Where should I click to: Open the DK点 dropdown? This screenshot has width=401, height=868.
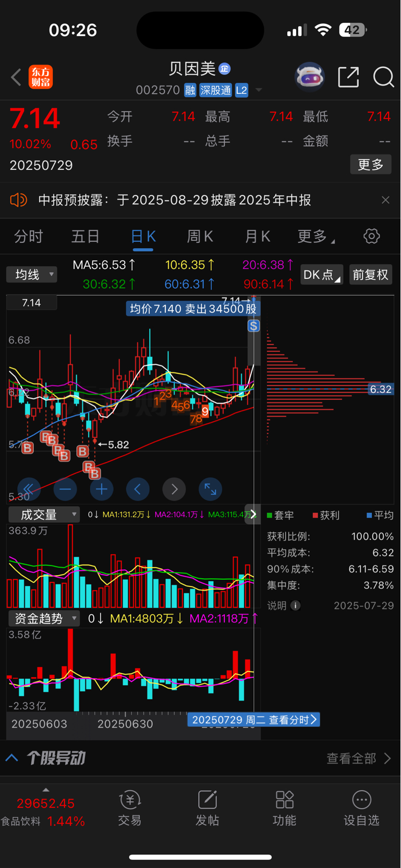click(x=322, y=274)
